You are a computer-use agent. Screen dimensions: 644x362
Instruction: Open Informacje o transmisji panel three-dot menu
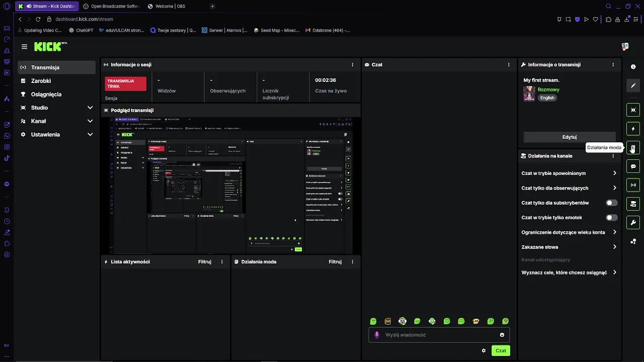(x=613, y=65)
